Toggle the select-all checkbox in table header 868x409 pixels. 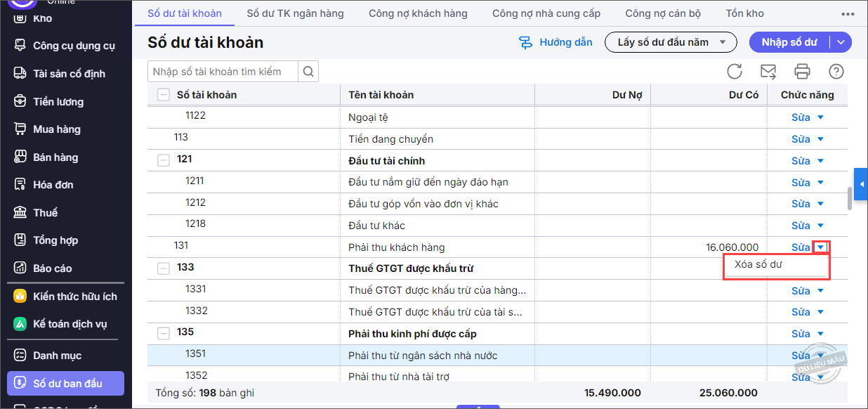pos(164,95)
